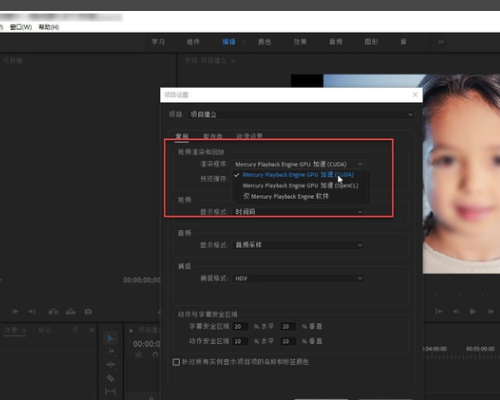500x400 pixels.
Task: Click the action safe horizontal percent field
Action: [240, 341]
